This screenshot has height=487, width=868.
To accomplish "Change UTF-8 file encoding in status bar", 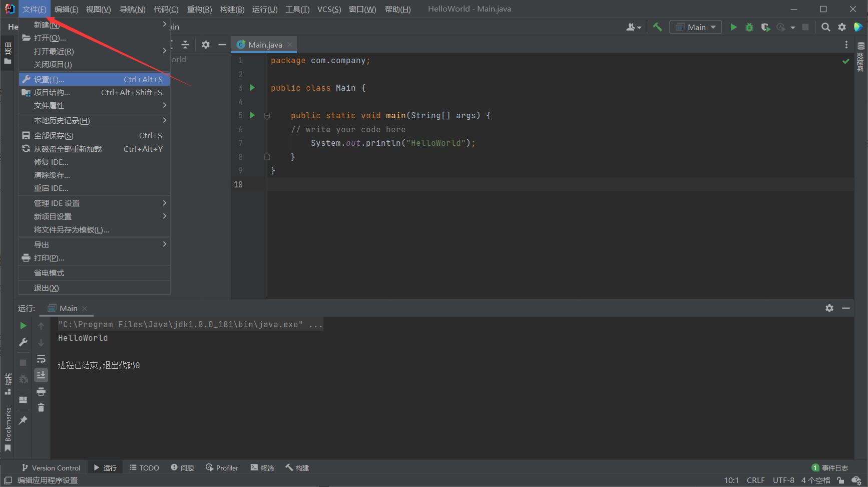I will coord(783,480).
